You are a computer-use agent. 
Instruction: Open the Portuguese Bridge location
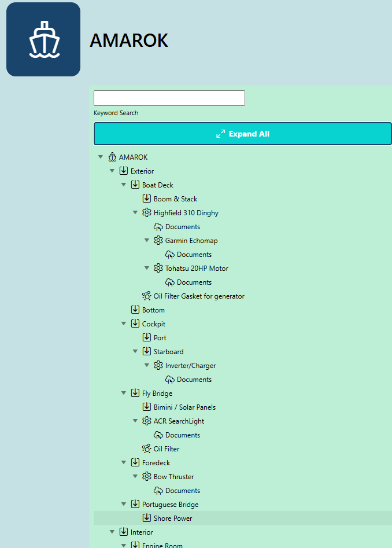(x=170, y=505)
